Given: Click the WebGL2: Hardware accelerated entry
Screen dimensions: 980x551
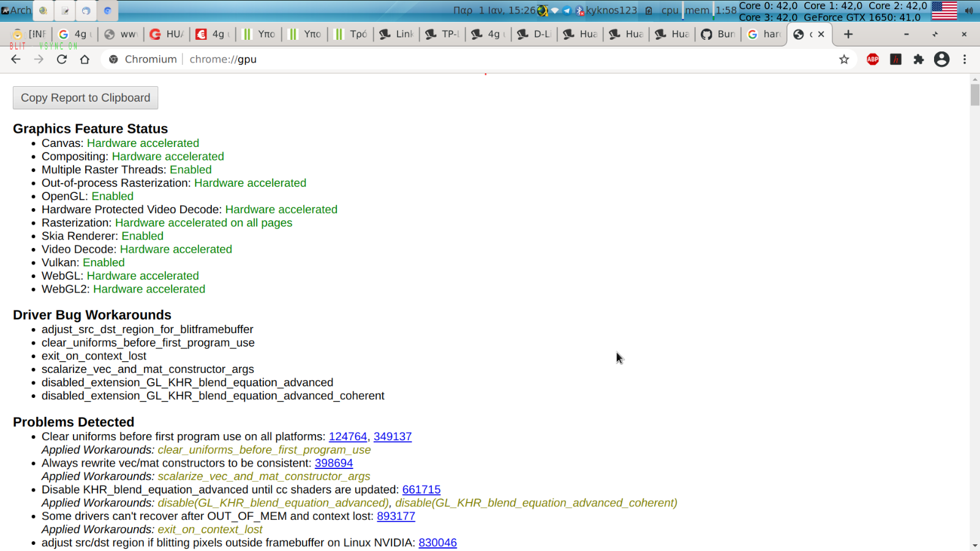Looking at the screenshot, I should pyautogui.click(x=123, y=289).
